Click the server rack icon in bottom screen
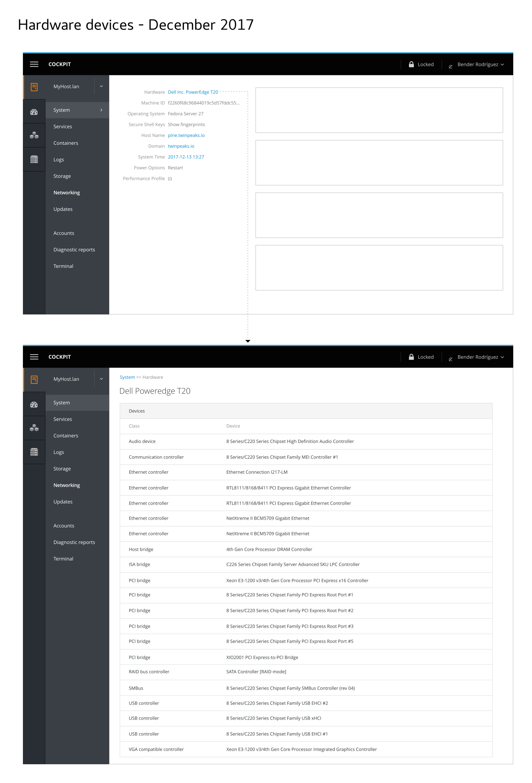The height and width of the screenshot is (783, 532). (34, 452)
